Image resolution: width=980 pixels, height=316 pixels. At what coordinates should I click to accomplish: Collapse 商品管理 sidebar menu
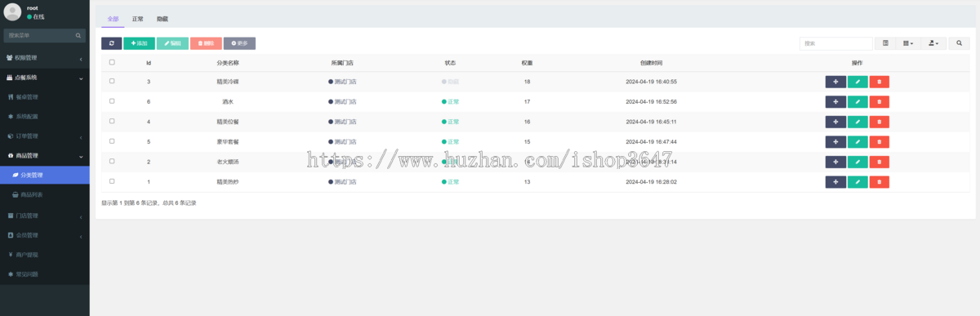(x=44, y=155)
